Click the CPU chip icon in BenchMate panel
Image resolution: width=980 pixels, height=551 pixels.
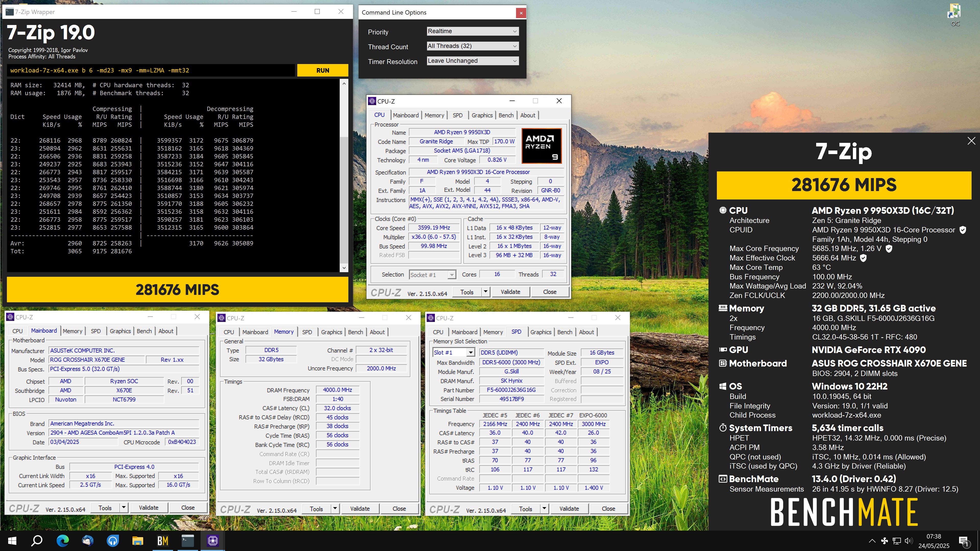(x=722, y=210)
